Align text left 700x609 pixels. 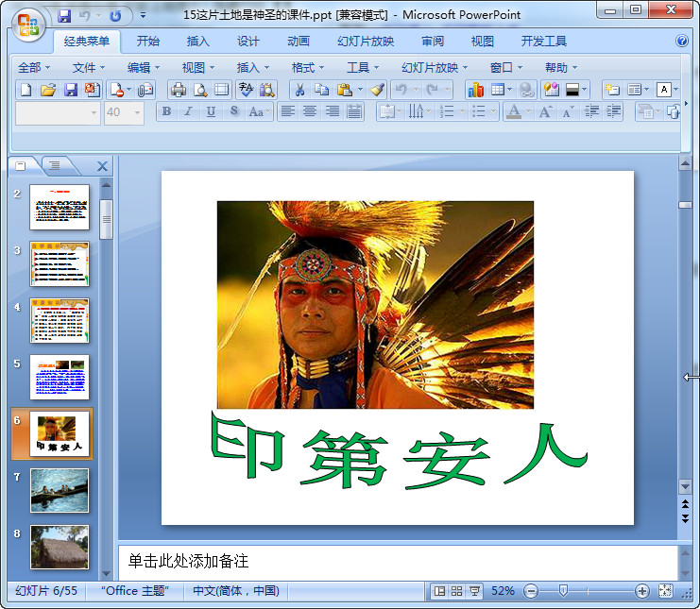point(288,111)
